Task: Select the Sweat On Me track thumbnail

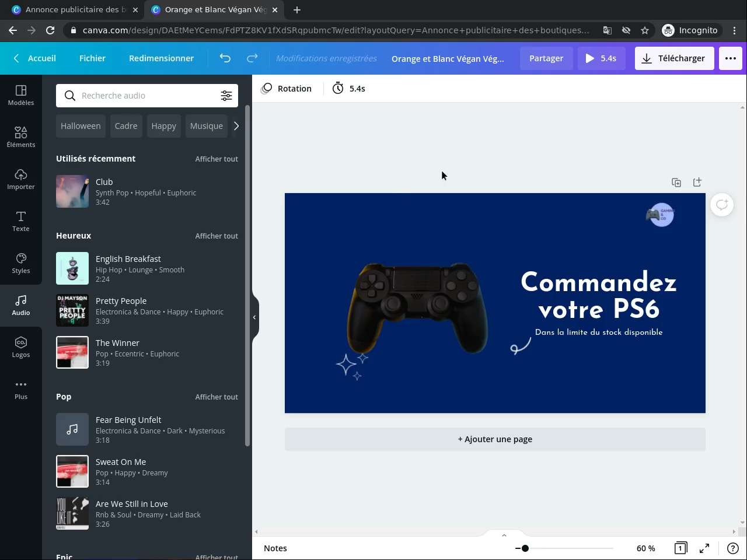Action: 72,471
